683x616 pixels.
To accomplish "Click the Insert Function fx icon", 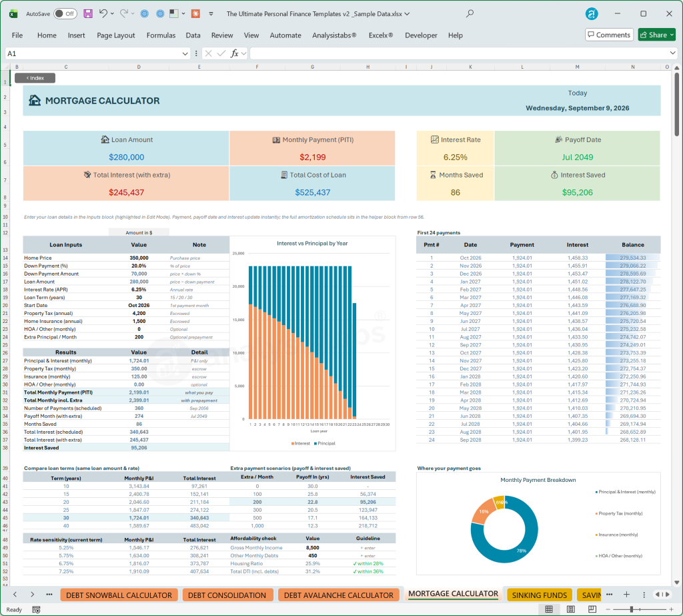I will (235, 53).
